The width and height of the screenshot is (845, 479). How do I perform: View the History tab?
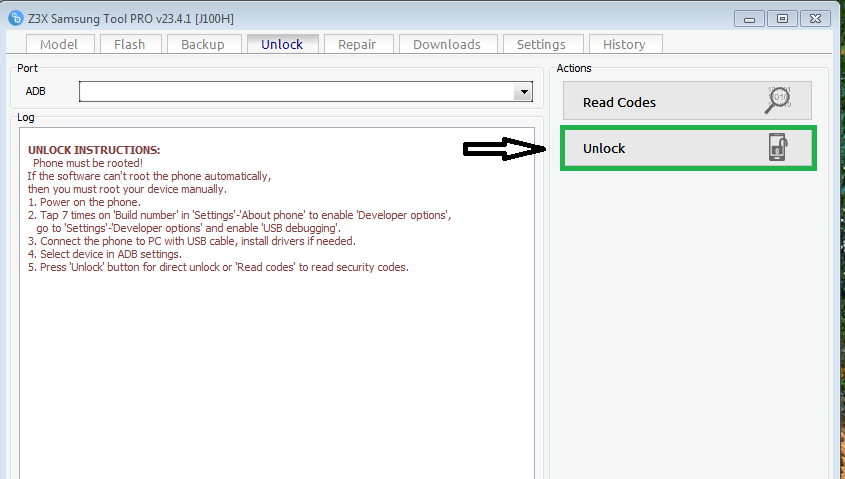(x=624, y=44)
